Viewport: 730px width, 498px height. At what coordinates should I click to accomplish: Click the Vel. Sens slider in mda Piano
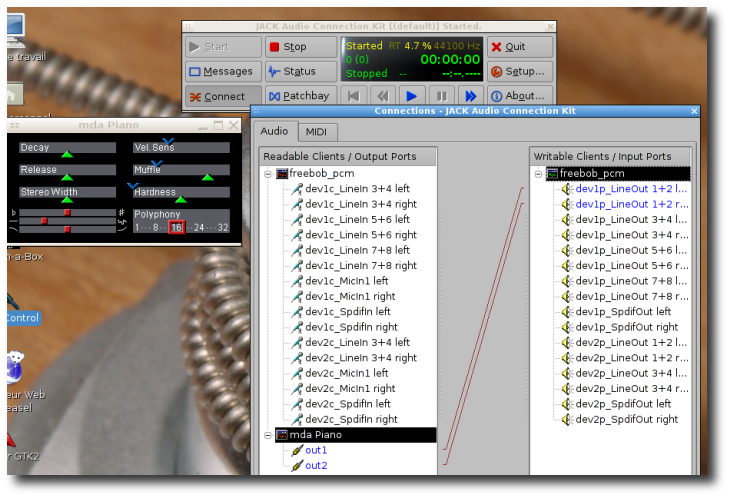[x=182, y=148]
